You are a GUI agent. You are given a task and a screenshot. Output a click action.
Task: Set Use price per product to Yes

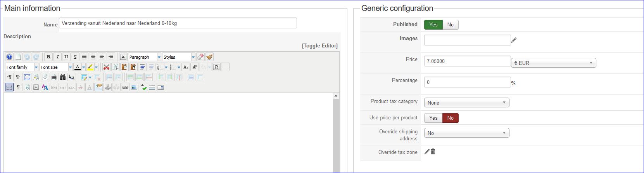433,118
